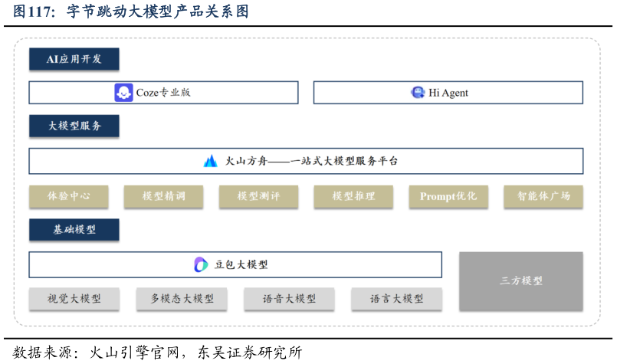Choose the 体验中心 tile
Image resolution: width=617 pixels, height=364 pixels.
pos(69,196)
